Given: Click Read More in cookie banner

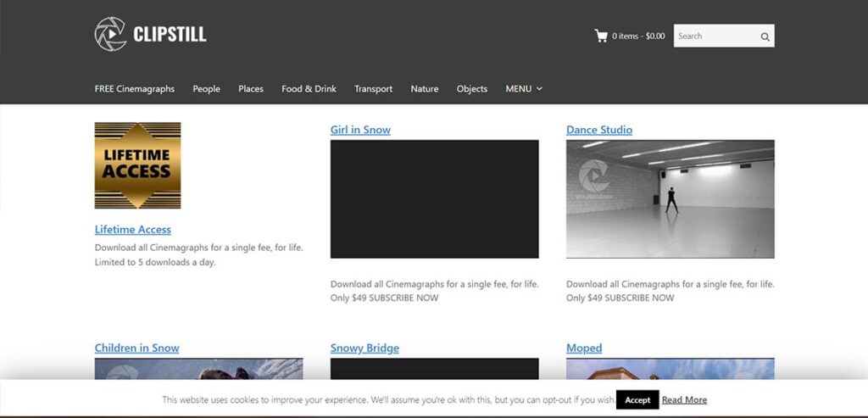Looking at the screenshot, I should point(684,399).
